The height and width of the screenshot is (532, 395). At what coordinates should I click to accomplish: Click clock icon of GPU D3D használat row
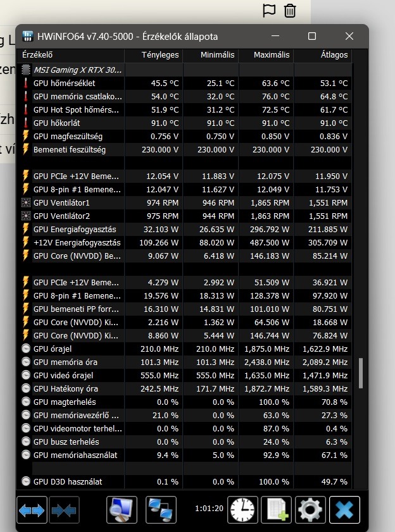click(x=26, y=481)
